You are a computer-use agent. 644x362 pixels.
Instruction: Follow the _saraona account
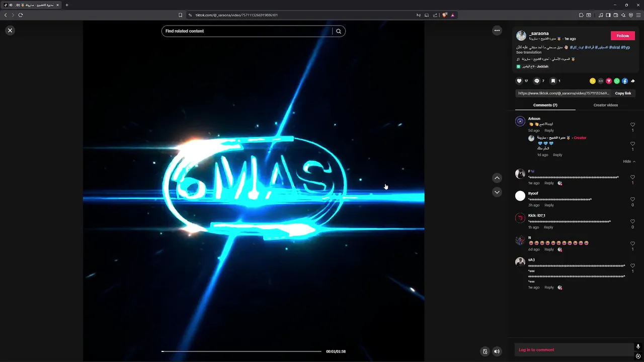click(623, 36)
